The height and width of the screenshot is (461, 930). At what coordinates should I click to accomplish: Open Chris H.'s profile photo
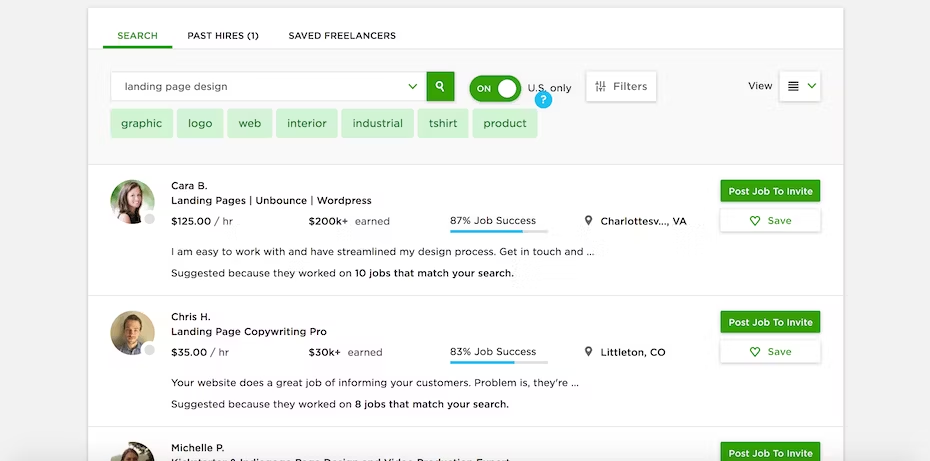pos(132,333)
